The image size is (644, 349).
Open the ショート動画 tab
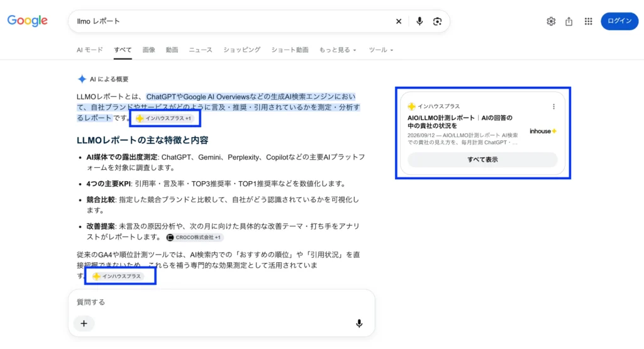tap(289, 50)
